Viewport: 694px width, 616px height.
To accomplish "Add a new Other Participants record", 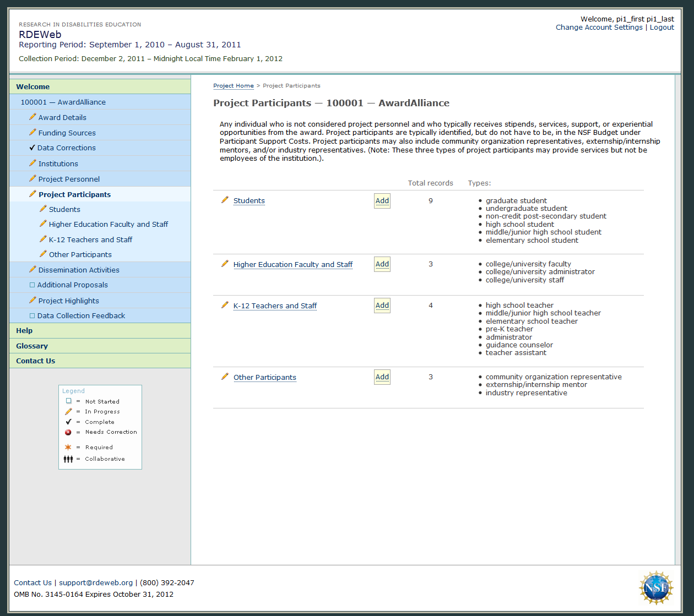I will [382, 377].
